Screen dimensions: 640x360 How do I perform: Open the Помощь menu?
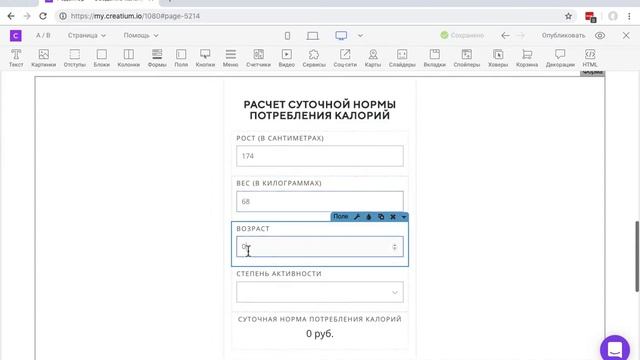click(x=141, y=36)
